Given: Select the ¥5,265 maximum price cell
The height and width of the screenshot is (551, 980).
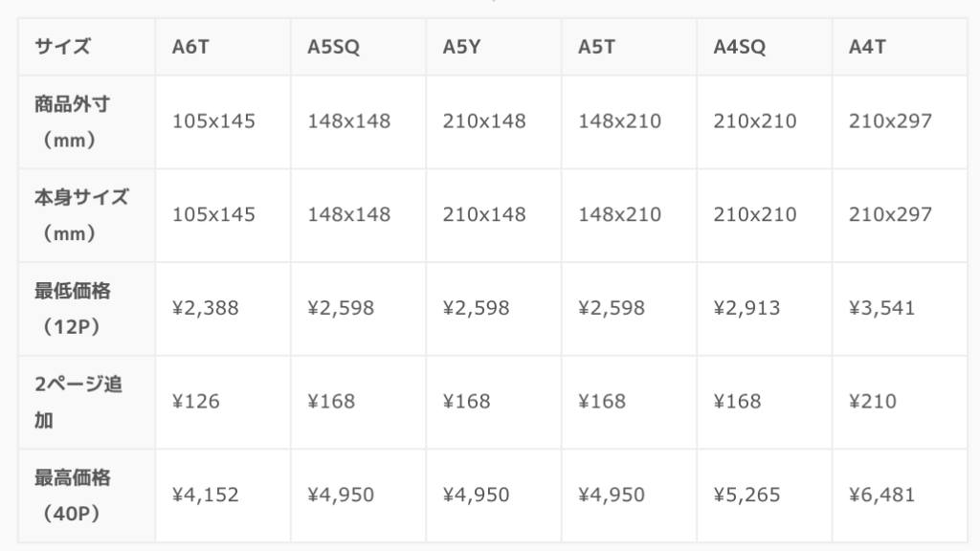Looking at the screenshot, I should 765,496.
